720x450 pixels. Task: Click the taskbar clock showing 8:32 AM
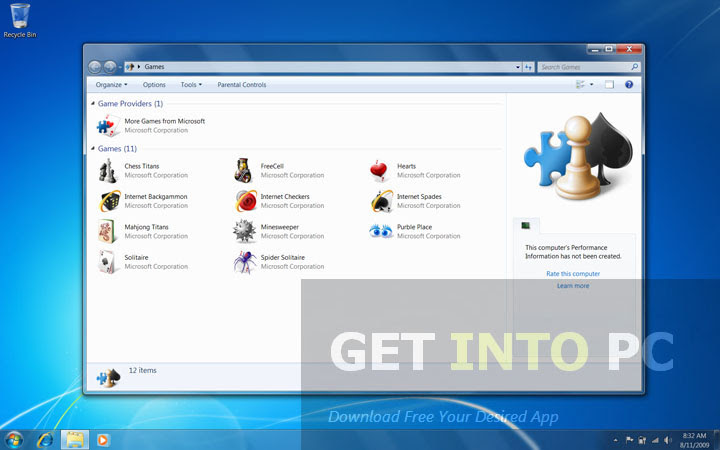point(694,440)
